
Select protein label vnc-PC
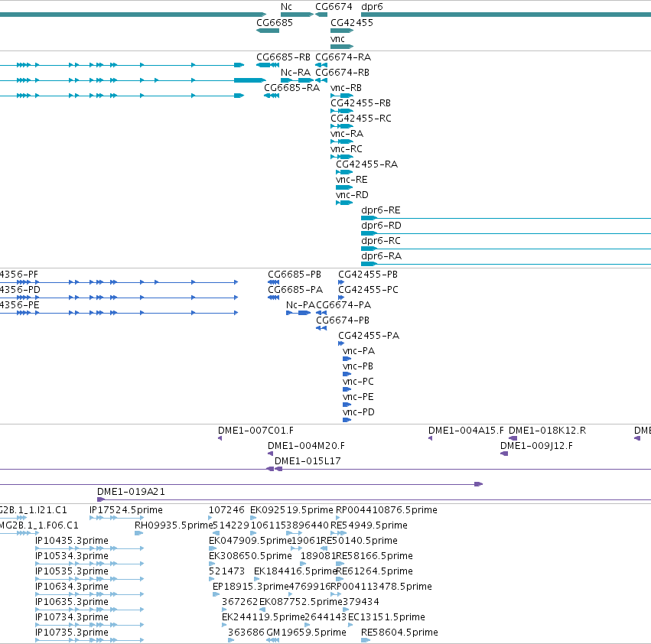(358, 381)
